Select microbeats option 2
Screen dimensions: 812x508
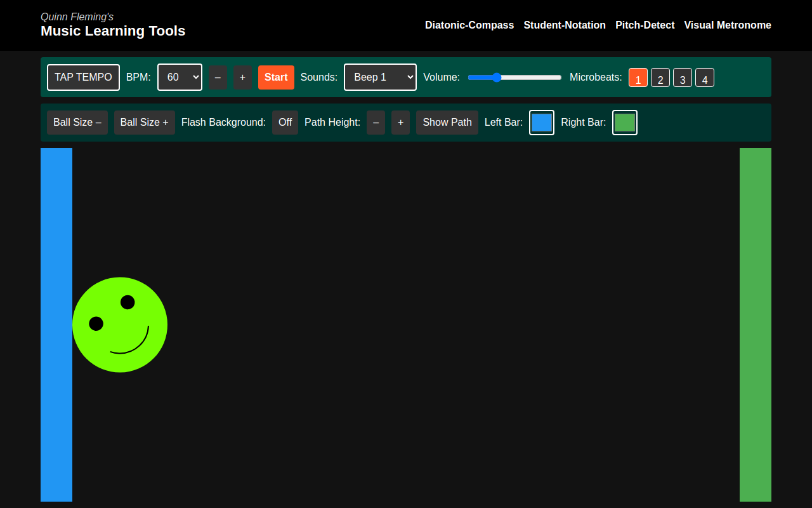[x=660, y=77]
